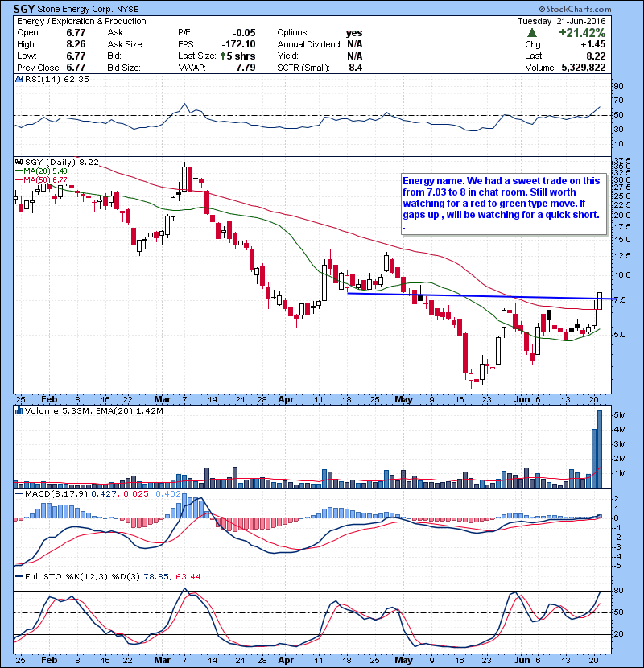
Task: Click the MACD(8,17,9) indicator label
Action: 56,493
